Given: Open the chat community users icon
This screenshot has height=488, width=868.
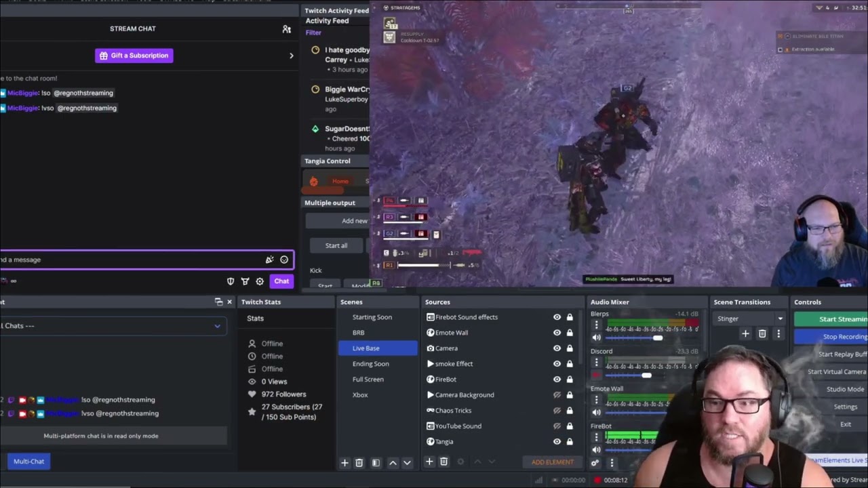Looking at the screenshot, I should click(x=287, y=29).
